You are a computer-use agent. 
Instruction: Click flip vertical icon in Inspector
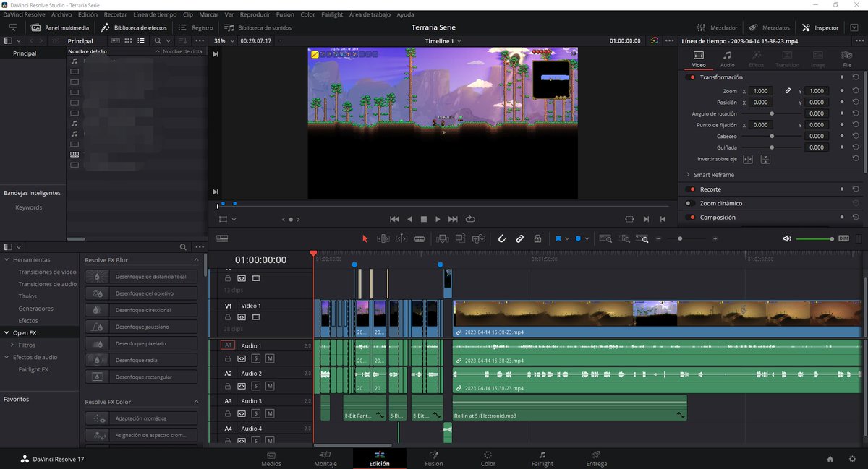765,159
